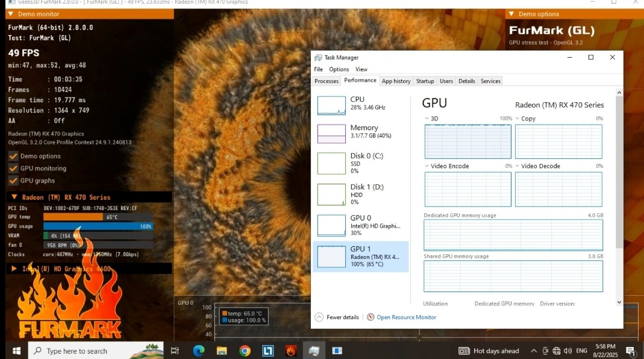Open File Explorer on the taskbar

click(222, 351)
